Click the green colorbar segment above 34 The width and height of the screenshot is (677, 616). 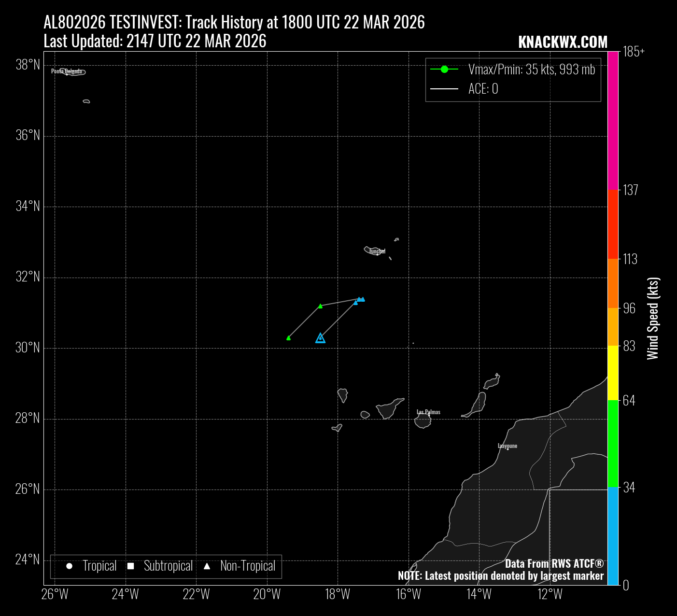tap(613, 444)
